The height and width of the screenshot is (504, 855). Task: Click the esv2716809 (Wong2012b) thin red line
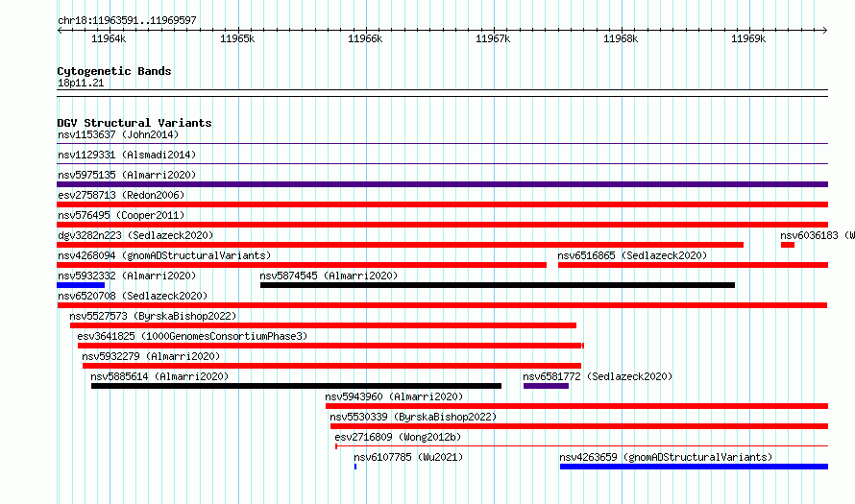(x=582, y=446)
